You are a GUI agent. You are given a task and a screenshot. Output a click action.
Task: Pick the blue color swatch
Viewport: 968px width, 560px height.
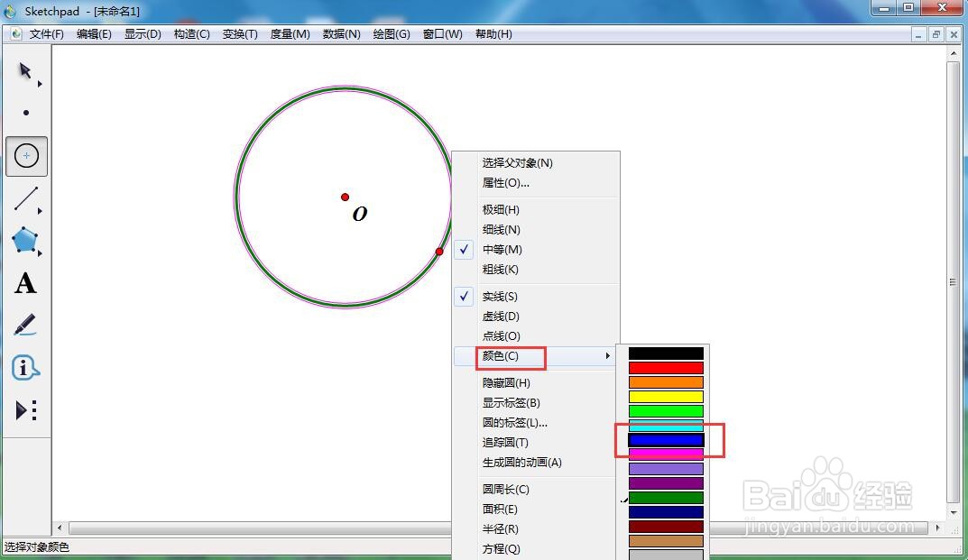click(x=664, y=441)
